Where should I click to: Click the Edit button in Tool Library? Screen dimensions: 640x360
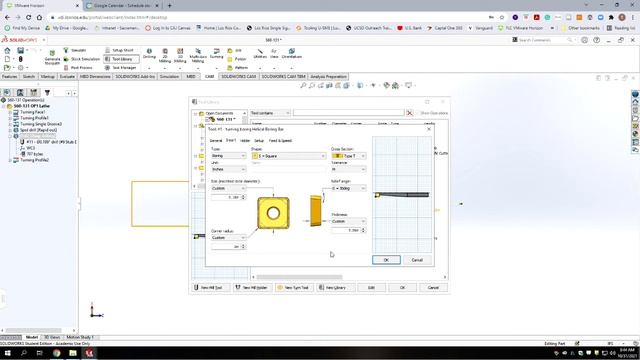[371, 288]
